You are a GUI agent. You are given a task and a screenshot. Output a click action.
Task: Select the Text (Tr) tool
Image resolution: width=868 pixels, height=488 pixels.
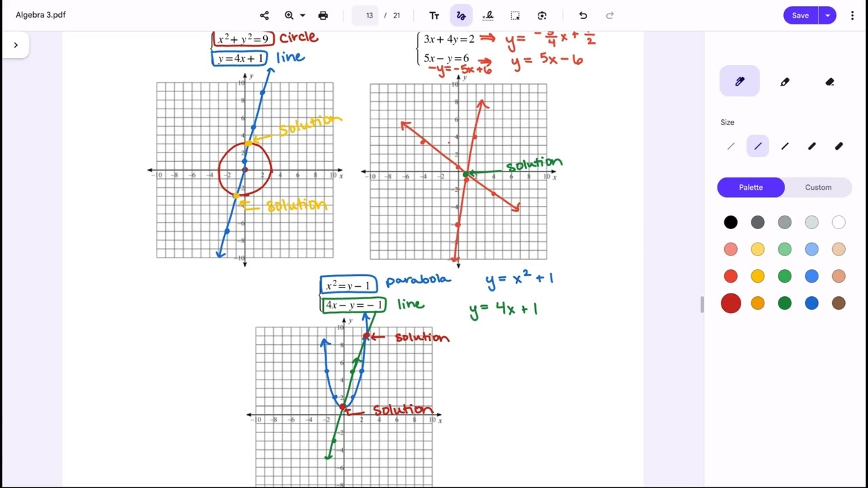[434, 15]
